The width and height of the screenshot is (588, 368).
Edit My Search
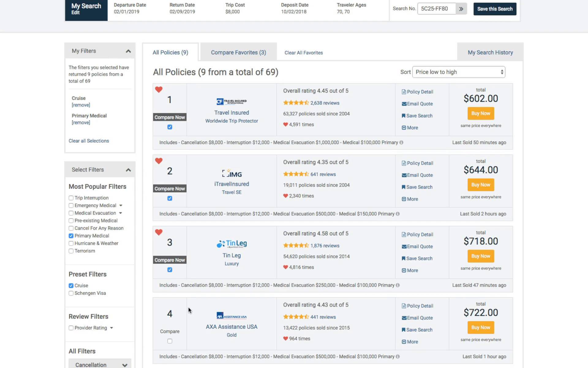(x=75, y=13)
